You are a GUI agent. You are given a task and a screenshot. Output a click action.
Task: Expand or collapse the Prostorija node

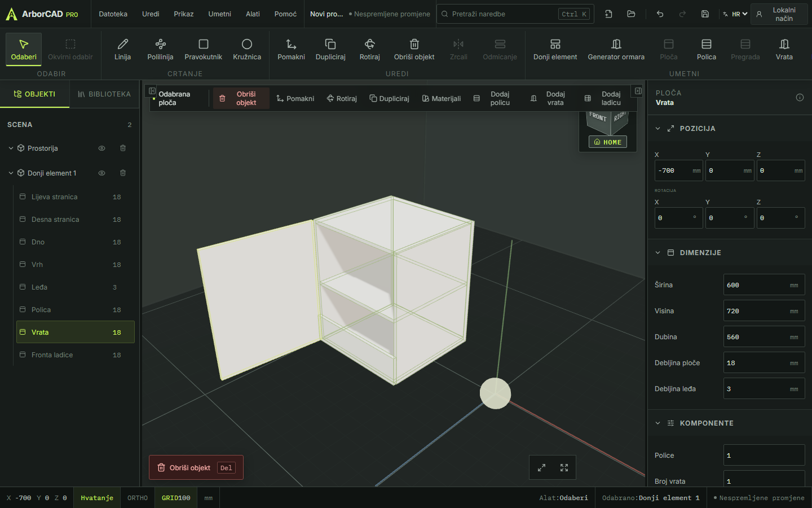(x=11, y=148)
